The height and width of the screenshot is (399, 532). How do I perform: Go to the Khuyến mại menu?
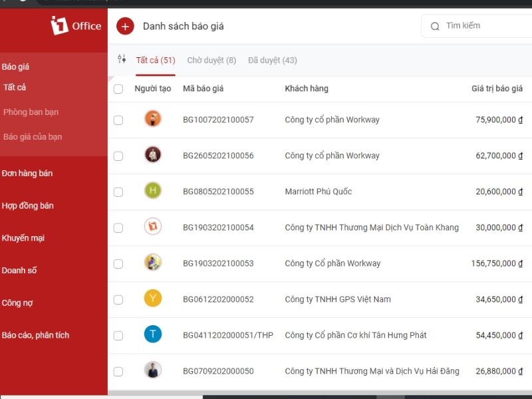tap(23, 238)
